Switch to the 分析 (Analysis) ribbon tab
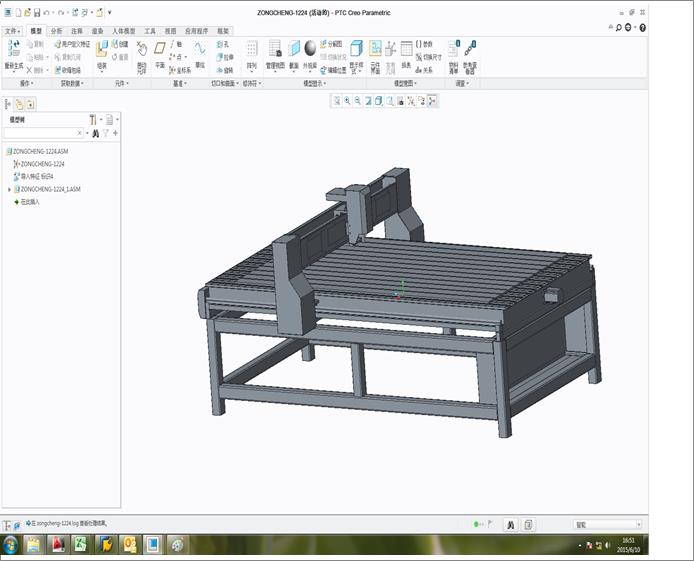Screen dimensions: 694x561 point(56,31)
